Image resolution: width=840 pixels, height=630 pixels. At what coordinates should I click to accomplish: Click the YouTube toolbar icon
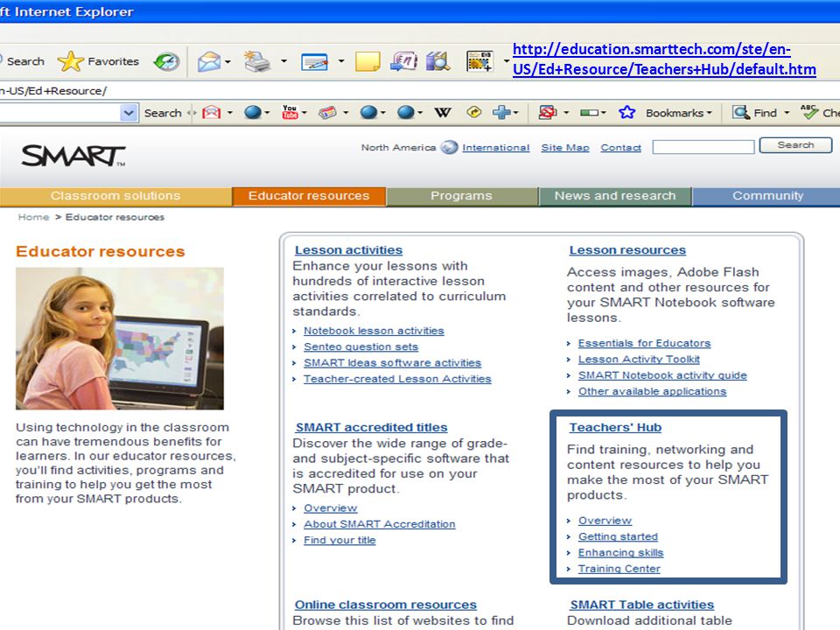point(290,112)
